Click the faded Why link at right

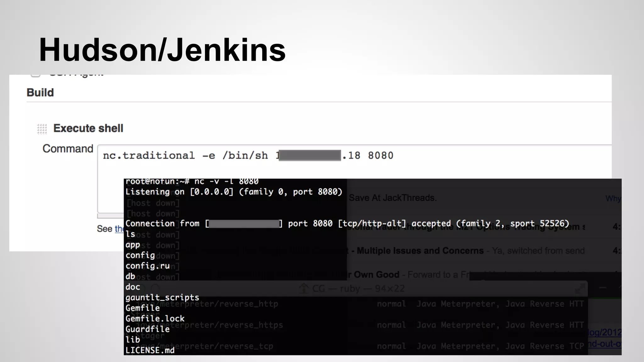(613, 199)
